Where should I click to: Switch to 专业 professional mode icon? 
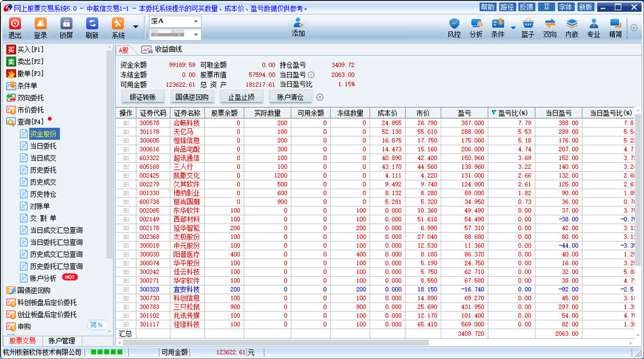click(x=593, y=29)
